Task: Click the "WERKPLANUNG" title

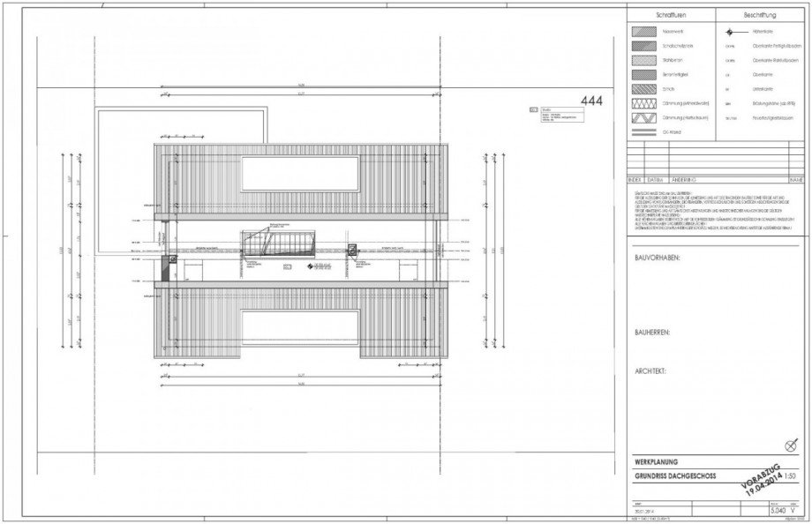Action: pos(656,462)
